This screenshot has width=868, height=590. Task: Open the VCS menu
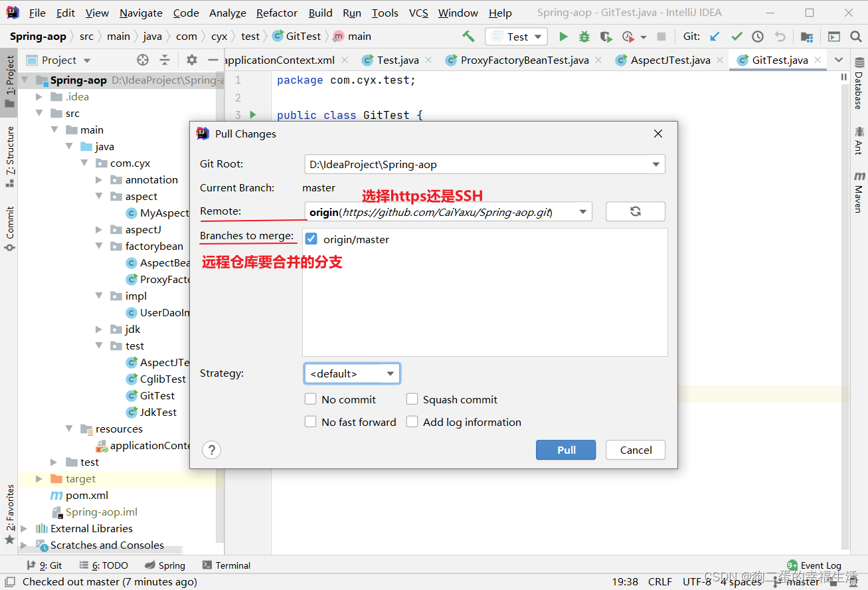418,13
